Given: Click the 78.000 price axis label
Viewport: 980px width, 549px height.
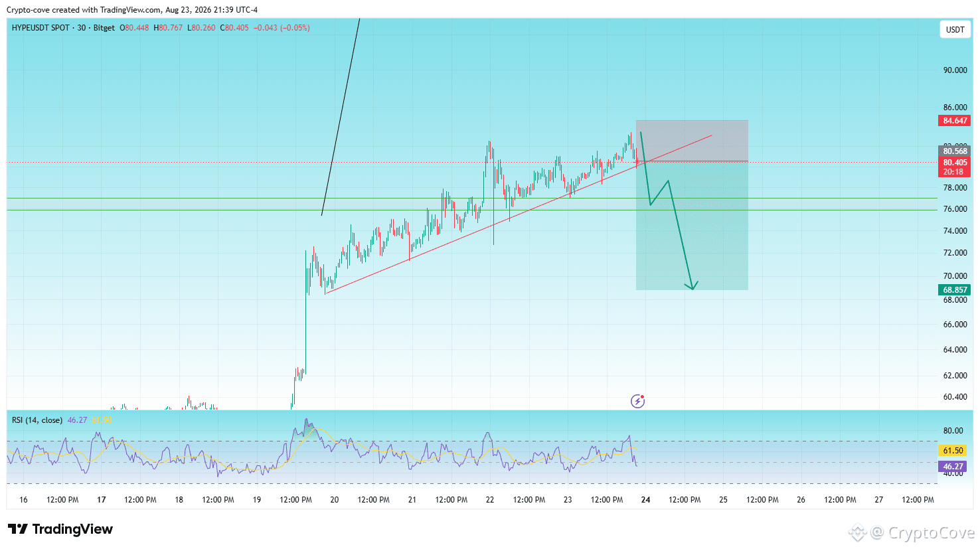Looking at the screenshot, I should [955, 188].
